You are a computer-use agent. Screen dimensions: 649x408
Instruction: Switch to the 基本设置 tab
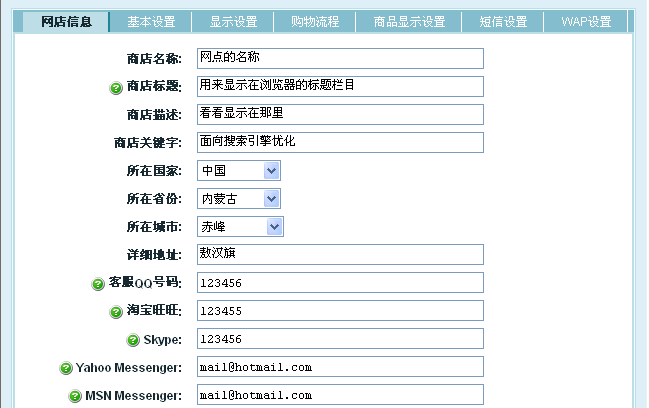[151, 22]
